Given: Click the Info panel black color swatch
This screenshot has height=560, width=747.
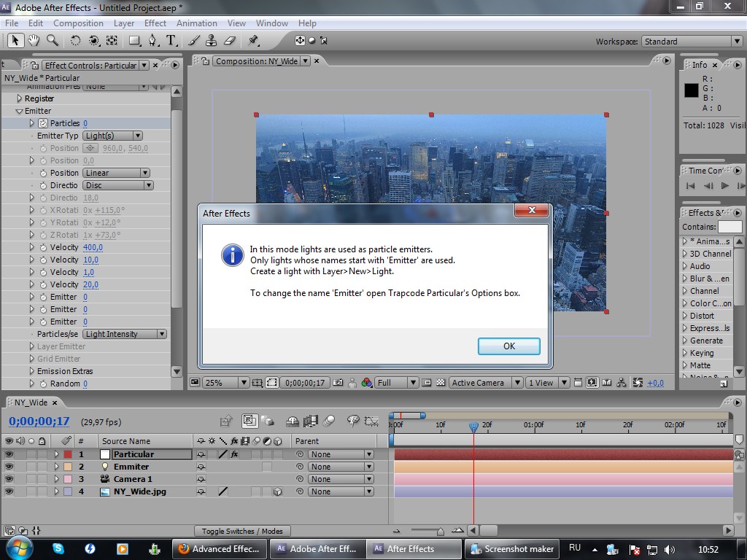Looking at the screenshot, I should pos(692,90).
